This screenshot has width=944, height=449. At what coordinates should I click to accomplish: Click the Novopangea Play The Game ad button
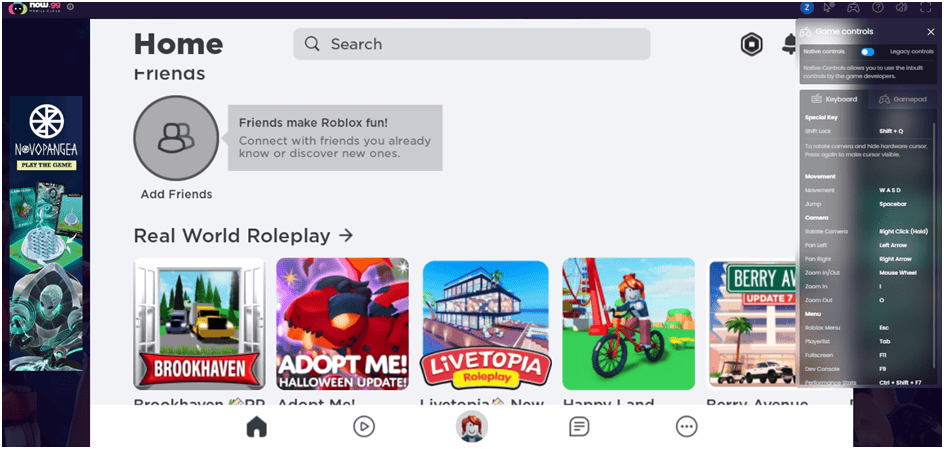point(46,165)
